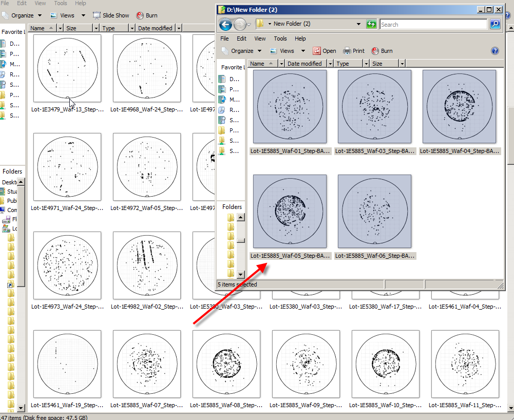Viewport: 514px width, 420px height.
Task: Open the Edit menu in front window
Action: point(242,39)
